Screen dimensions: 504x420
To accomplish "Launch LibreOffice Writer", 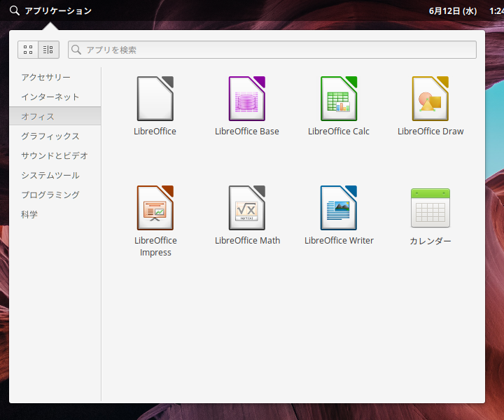I will pyautogui.click(x=339, y=215).
